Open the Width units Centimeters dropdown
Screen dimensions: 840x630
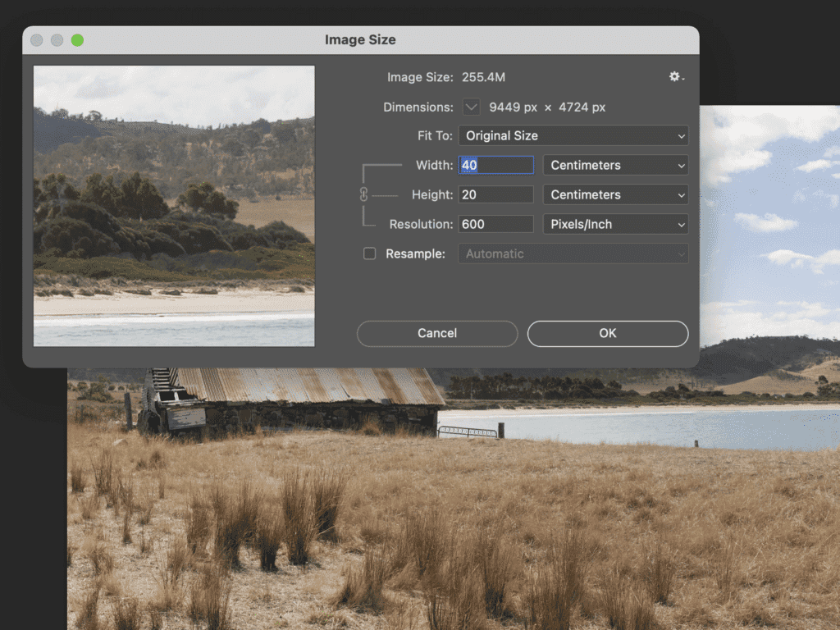[615, 165]
